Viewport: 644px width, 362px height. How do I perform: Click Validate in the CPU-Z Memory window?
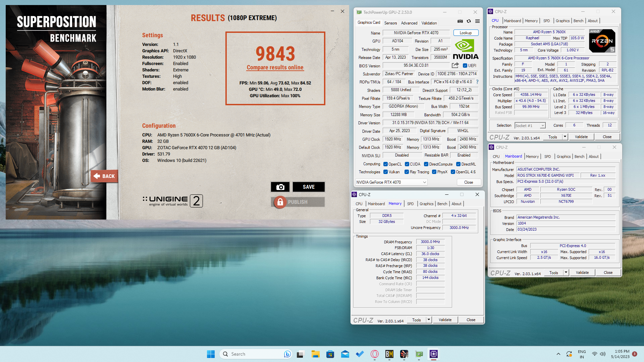tap(445, 320)
